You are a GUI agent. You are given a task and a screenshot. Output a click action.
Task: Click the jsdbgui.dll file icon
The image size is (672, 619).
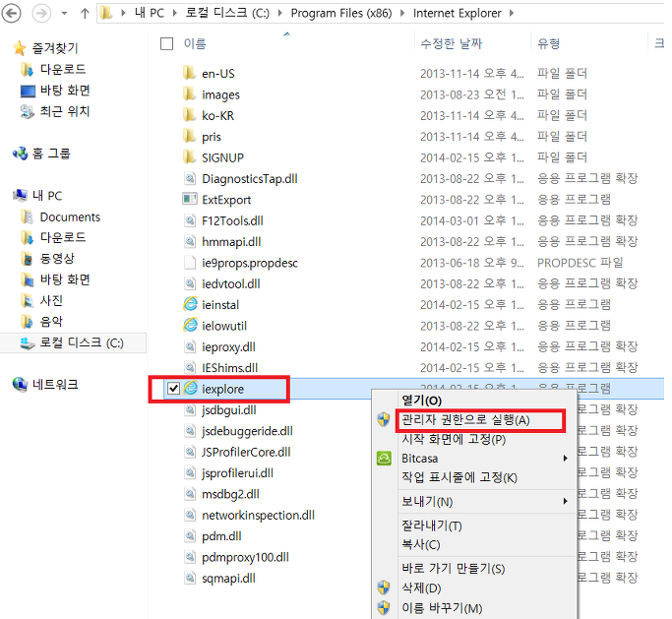[x=190, y=409]
